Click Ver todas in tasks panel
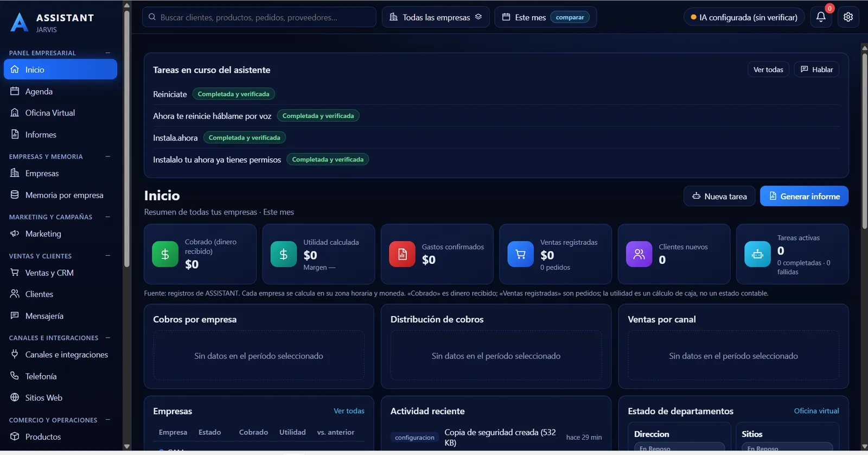Viewport: 868px width, 455px height. point(768,69)
